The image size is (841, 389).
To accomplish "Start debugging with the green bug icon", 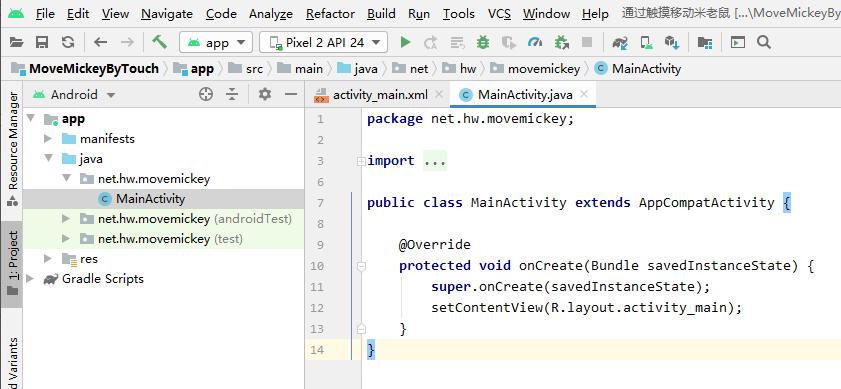I will 483,42.
